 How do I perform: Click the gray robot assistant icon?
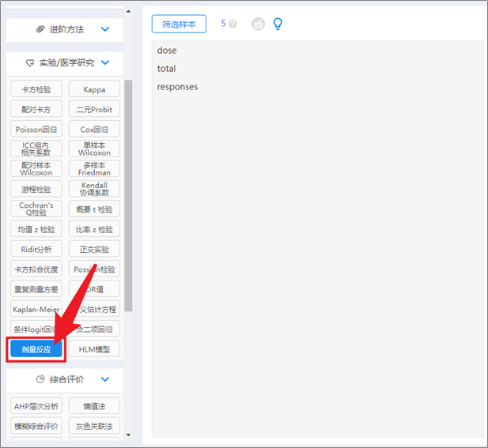pos(259,24)
